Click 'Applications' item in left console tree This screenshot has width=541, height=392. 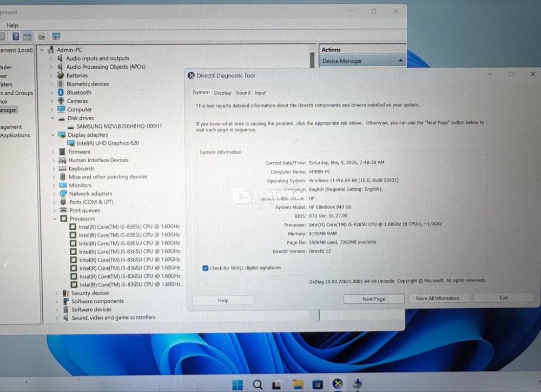point(15,135)
